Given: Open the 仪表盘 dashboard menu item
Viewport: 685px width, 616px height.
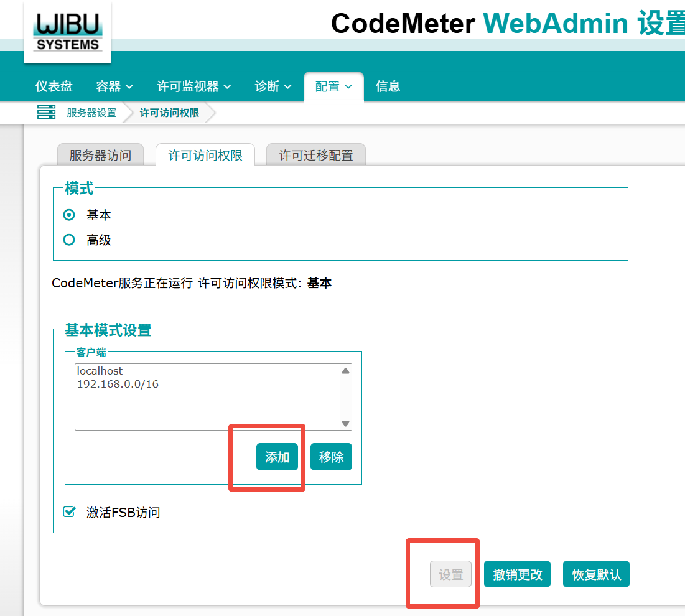Looking at the screenshot, I should (x=54, y=86).
